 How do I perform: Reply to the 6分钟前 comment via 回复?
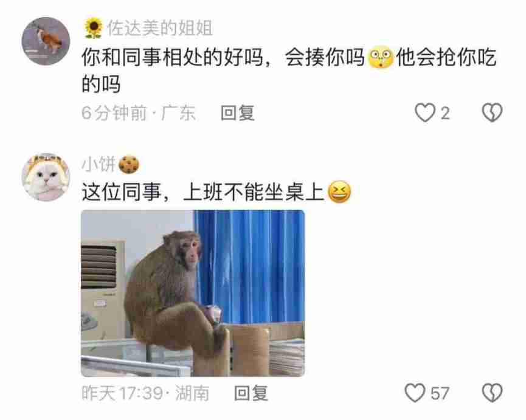point(238,113)
